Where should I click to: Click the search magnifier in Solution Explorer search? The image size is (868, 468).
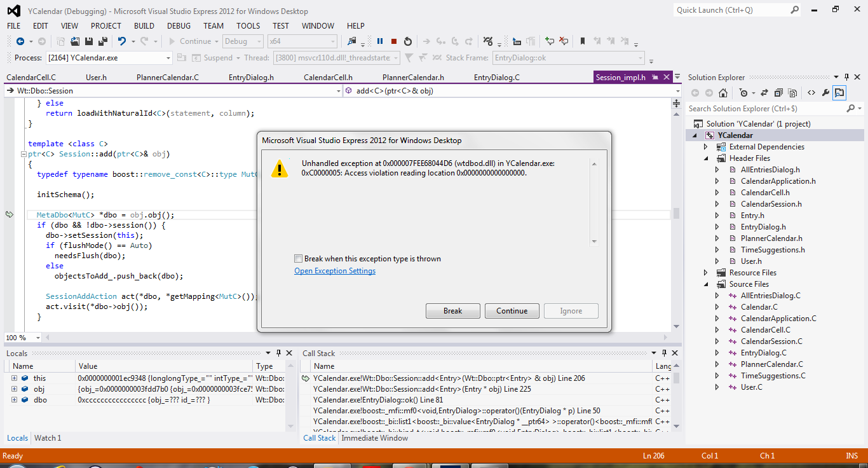tap(851, 109)
